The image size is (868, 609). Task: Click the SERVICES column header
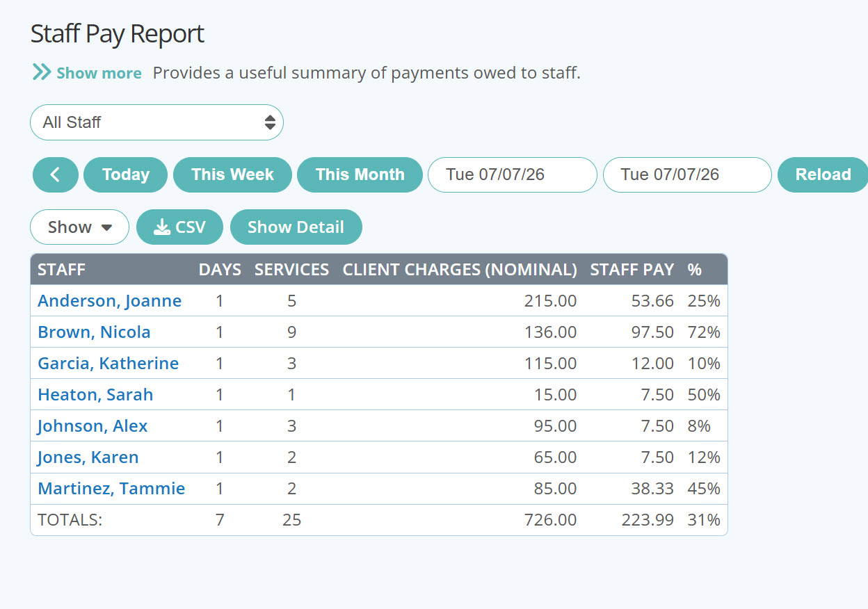tap(291, 270)
